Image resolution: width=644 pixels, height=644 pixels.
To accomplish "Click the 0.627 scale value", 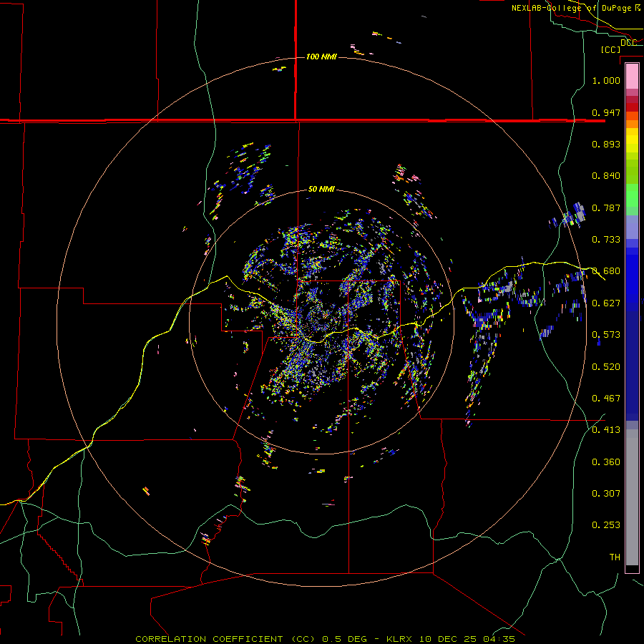I will [x=606, y=303].
